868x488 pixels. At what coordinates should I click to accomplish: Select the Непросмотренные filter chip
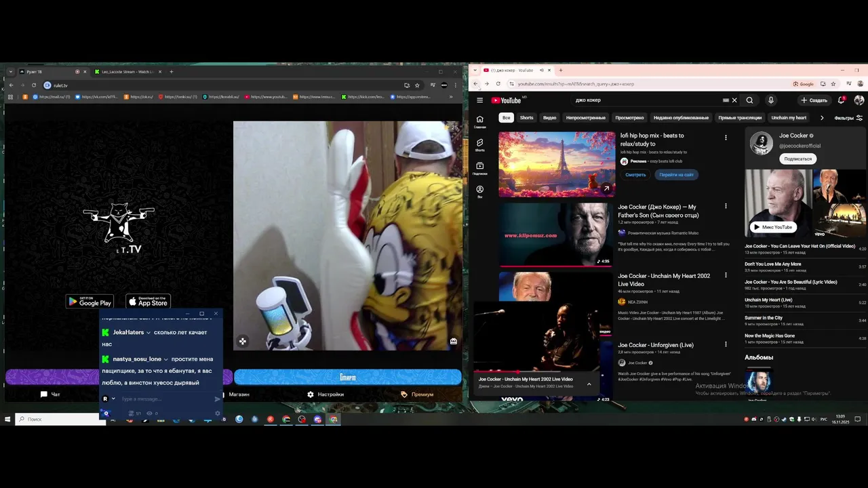pos(586,118)
